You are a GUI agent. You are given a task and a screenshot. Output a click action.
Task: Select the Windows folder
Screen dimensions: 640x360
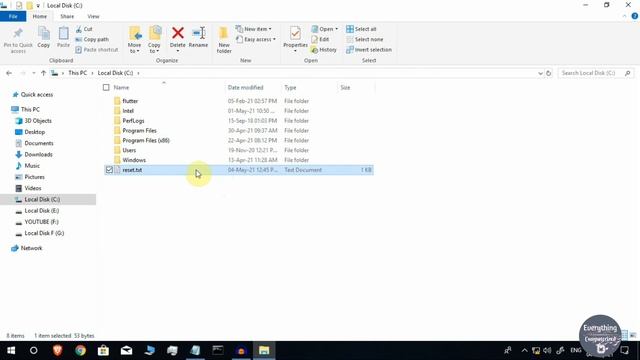coord(134,160)
